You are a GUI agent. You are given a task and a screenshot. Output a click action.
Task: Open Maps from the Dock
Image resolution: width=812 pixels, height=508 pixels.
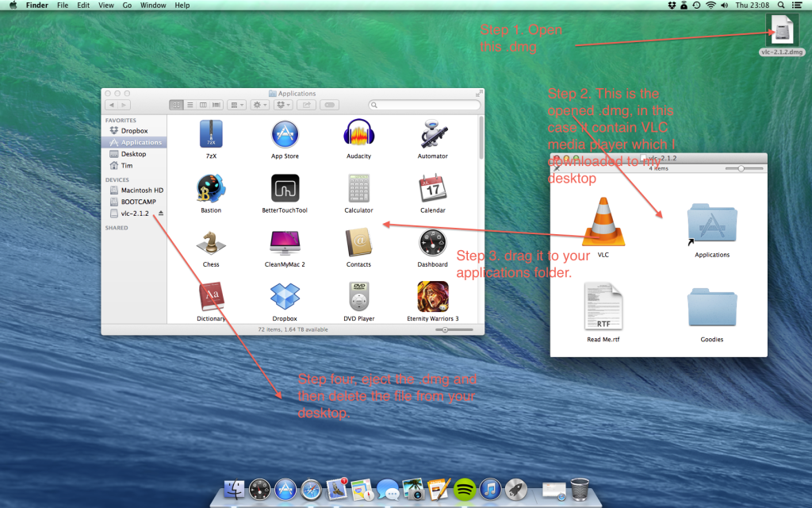(x=362, y=489)
